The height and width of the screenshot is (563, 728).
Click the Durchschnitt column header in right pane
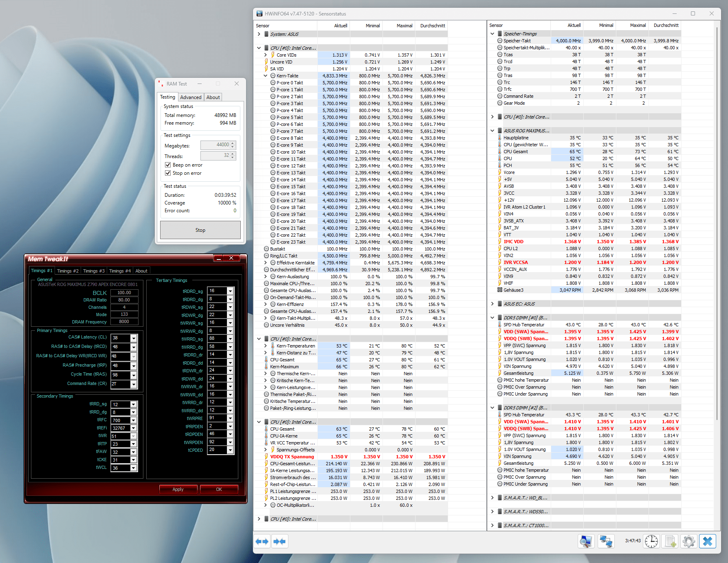(x=665, y=25)
